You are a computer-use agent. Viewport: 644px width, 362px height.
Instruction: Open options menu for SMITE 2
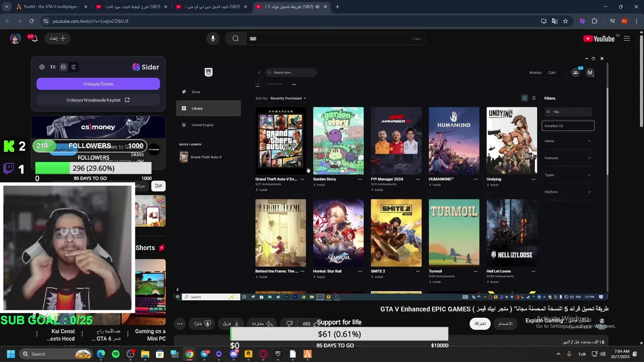pos(418,271)
